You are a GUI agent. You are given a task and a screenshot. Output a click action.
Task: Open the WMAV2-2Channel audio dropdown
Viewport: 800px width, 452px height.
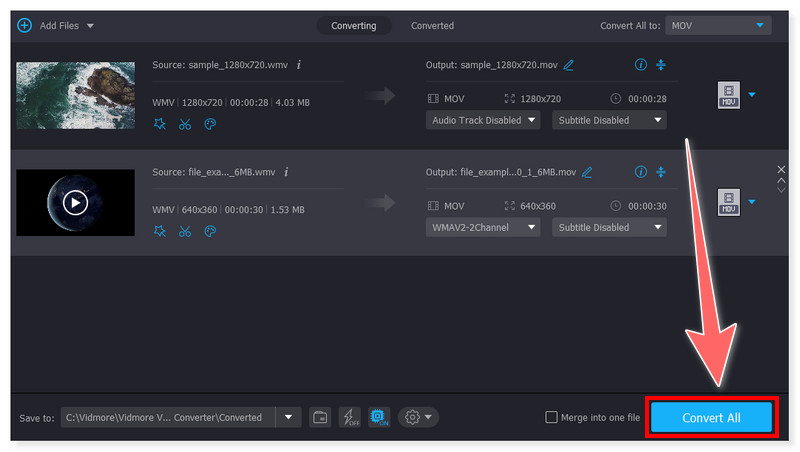[484, 227]
